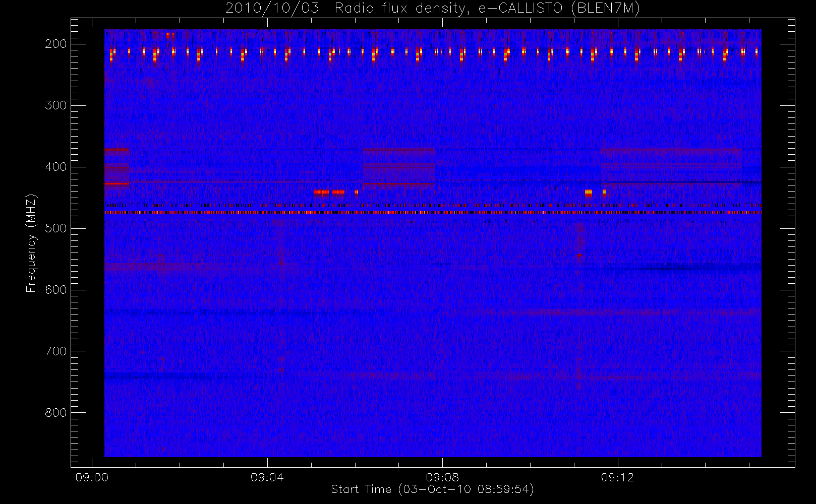Click the 400 frequency tick label

tap(56, 167)
